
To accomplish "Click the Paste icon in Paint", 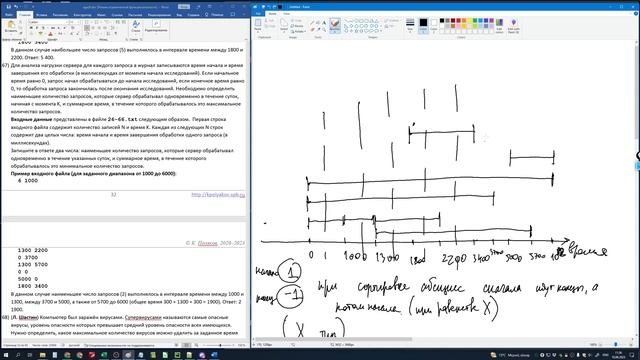I will [x=258, y=22].
